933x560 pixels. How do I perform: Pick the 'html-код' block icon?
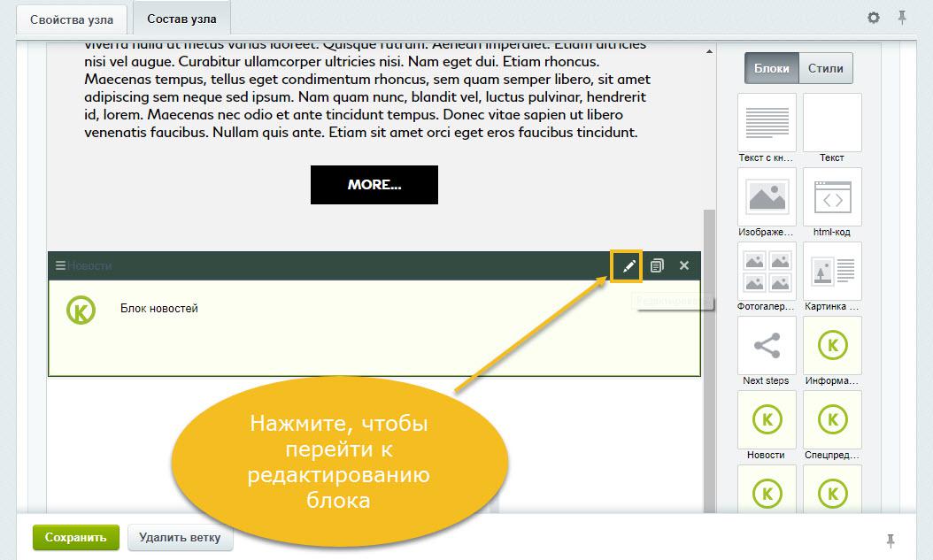point(832,196)
